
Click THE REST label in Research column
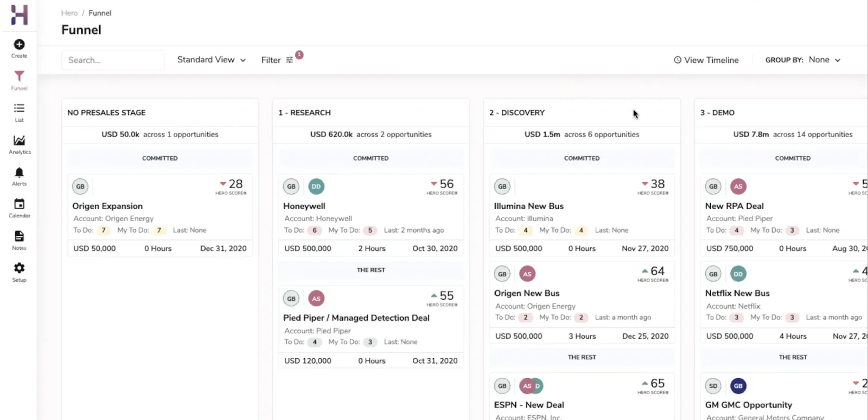pos(371,270)
